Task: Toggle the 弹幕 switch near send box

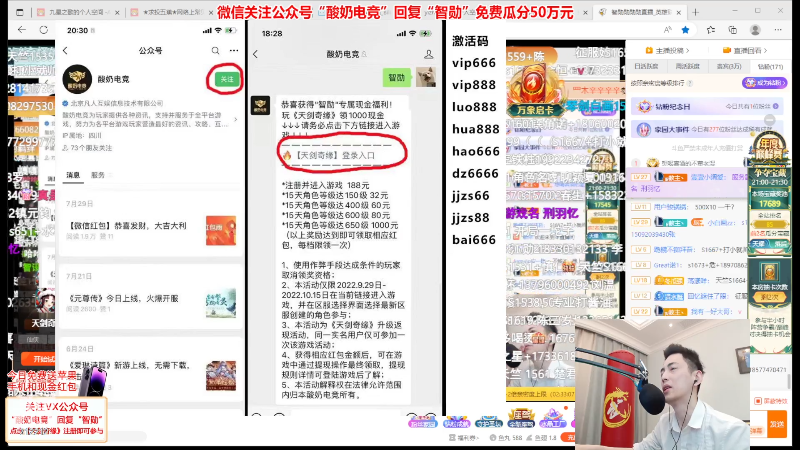Action: [x=756, y=431]
